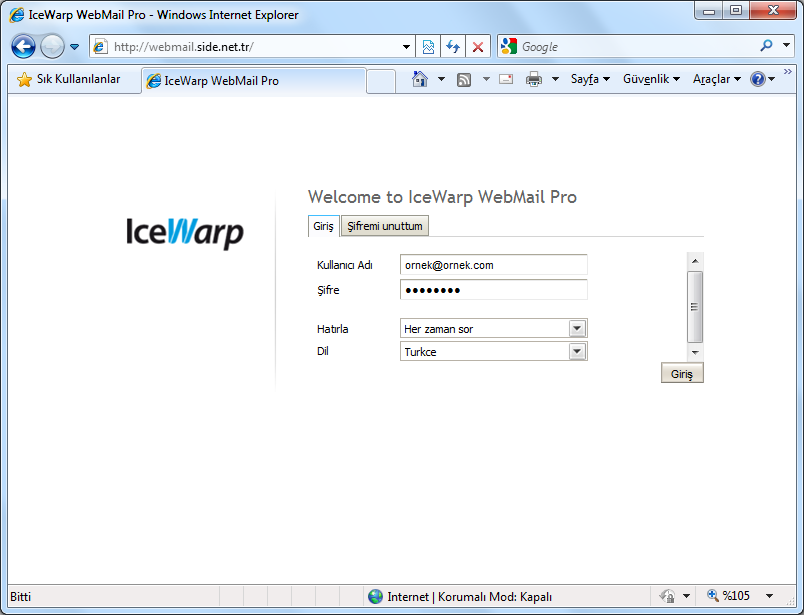
Task: Toggle the Compatibility View icon
Action: 428,47
